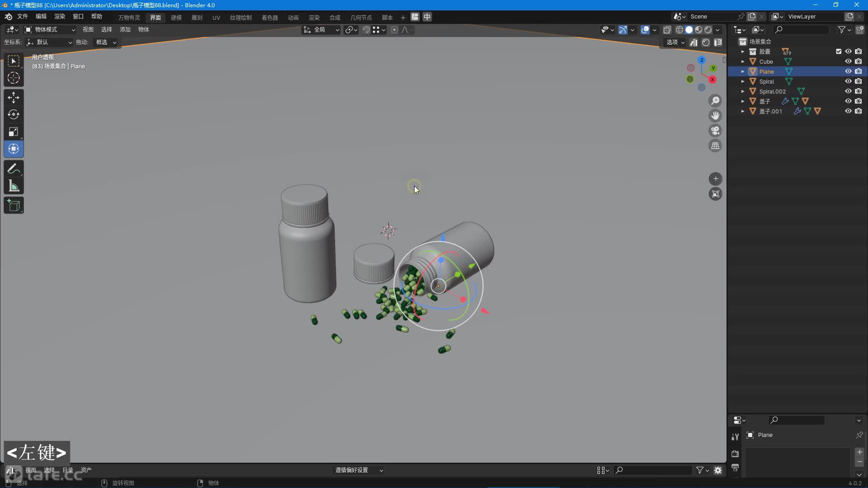Exclude the 胶囊 collection checkbox

pyautogui.click(x=839, y=52)
